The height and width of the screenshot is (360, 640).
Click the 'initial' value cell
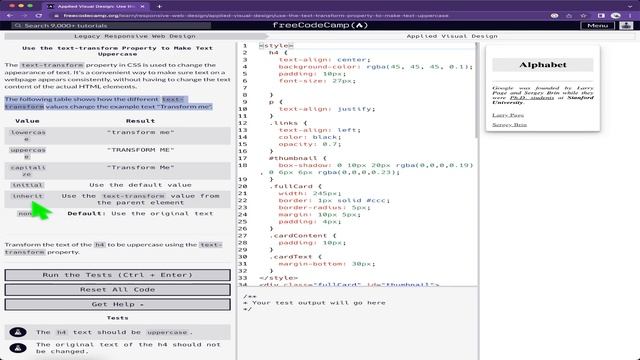(27, 185)
